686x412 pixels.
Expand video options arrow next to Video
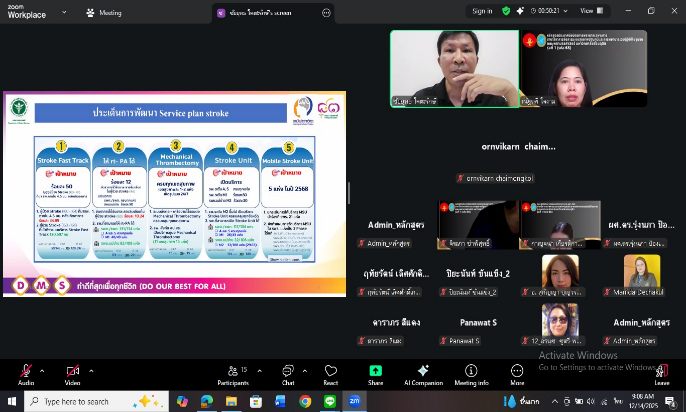93,369
